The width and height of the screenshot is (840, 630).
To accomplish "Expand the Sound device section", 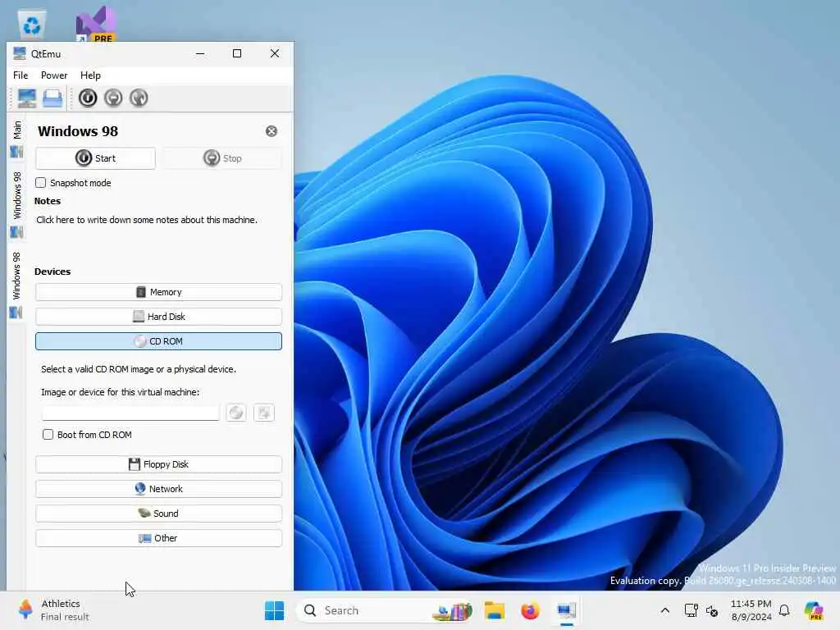I will (158, 514).
